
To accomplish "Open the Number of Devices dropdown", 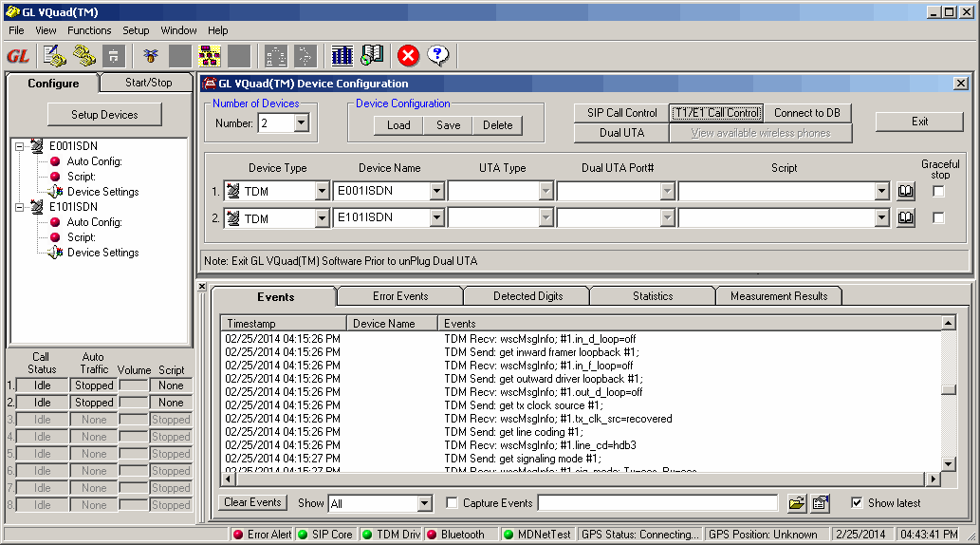I will pos(302,122).
